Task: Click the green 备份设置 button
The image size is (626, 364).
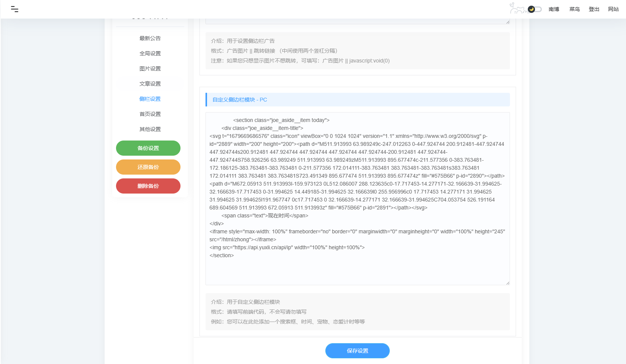Action: [148, 148]
